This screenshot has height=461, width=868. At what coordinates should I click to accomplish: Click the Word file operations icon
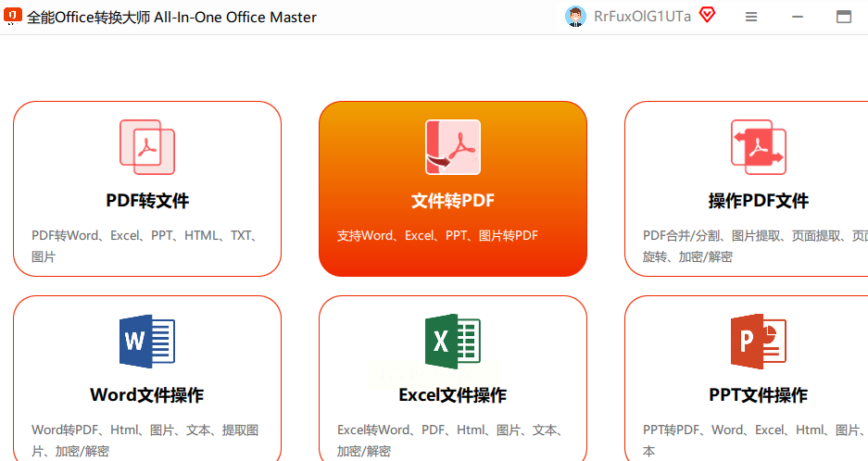pos(147,342)
